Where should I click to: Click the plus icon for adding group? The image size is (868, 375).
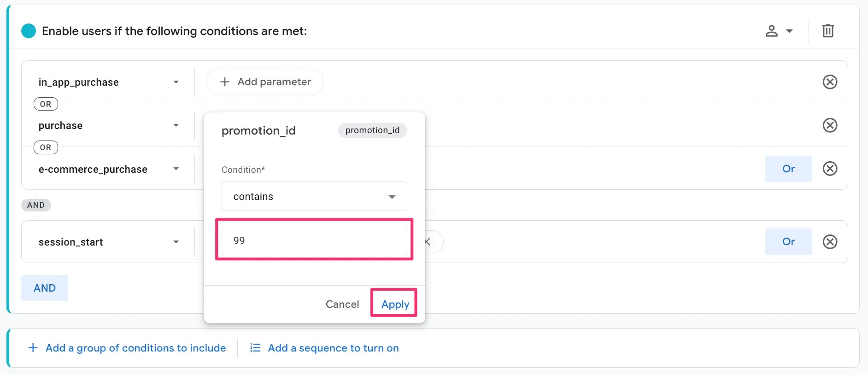(x=33, y=348)
